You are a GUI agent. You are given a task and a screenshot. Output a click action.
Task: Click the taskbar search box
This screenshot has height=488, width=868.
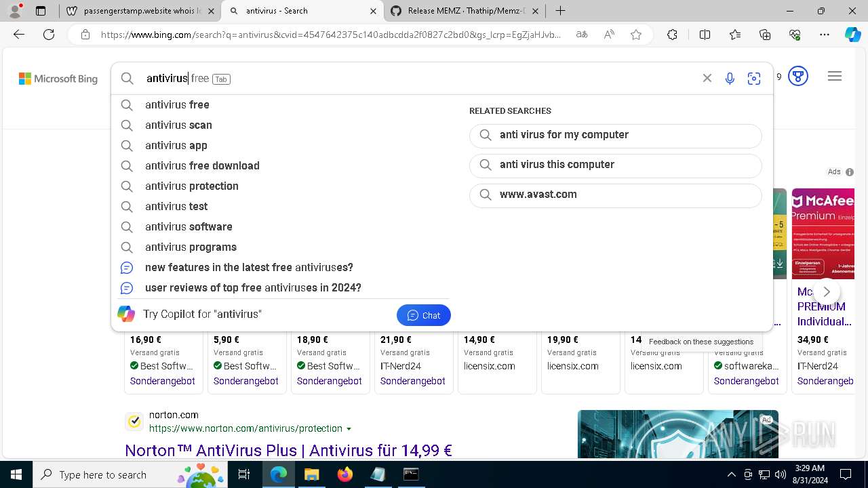pyautogui.click(x=131, y=474)
